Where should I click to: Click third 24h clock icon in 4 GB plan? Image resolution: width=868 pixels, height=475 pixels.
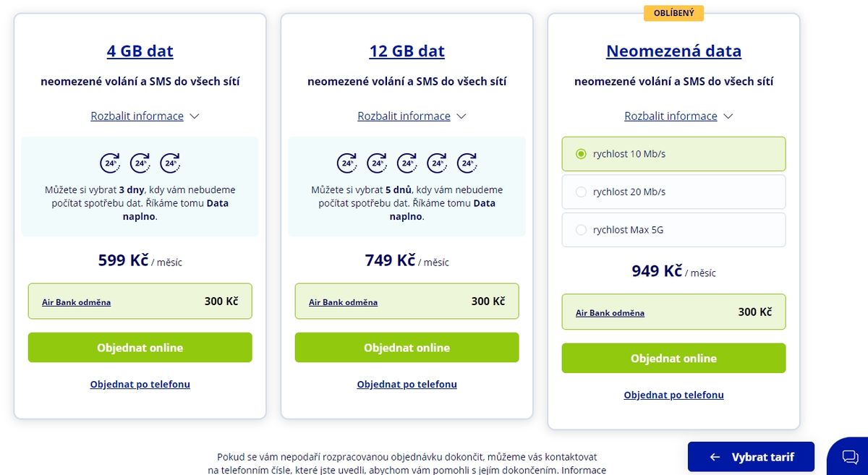click(171, 163)
